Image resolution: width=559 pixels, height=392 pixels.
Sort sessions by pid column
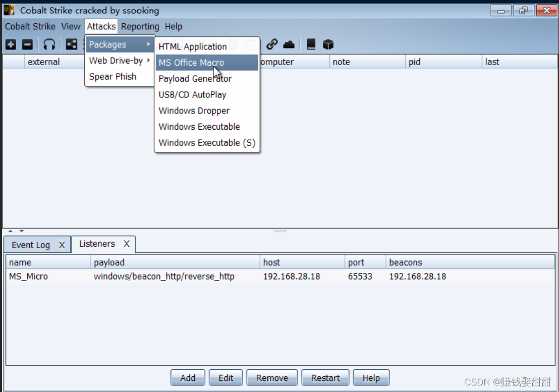coord(443,62)
